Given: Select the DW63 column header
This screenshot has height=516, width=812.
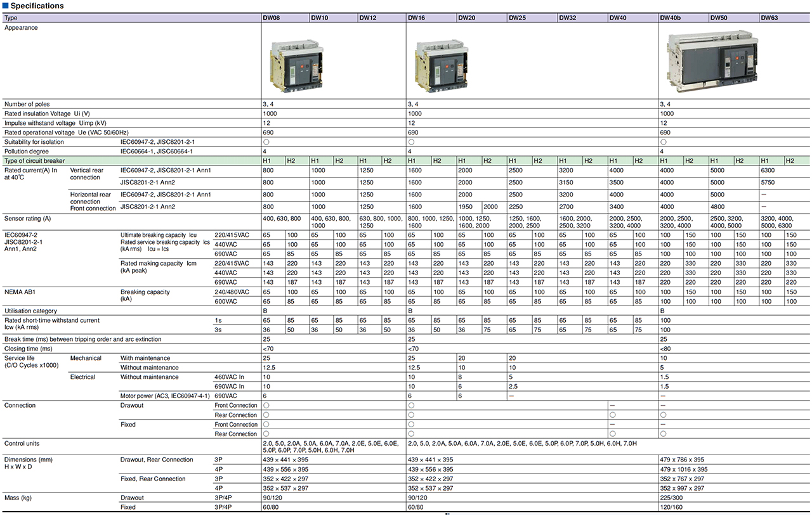Looking at the screenshot, I should [769, 18].
